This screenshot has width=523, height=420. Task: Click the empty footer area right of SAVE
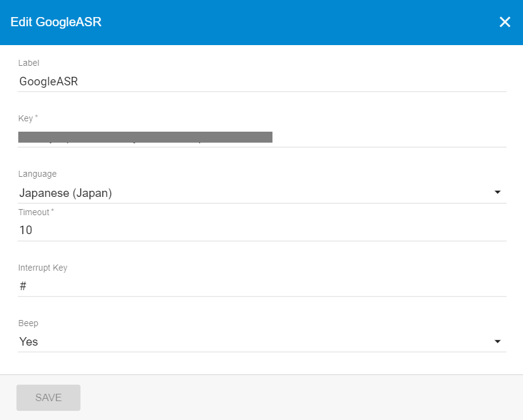[305, 397]
